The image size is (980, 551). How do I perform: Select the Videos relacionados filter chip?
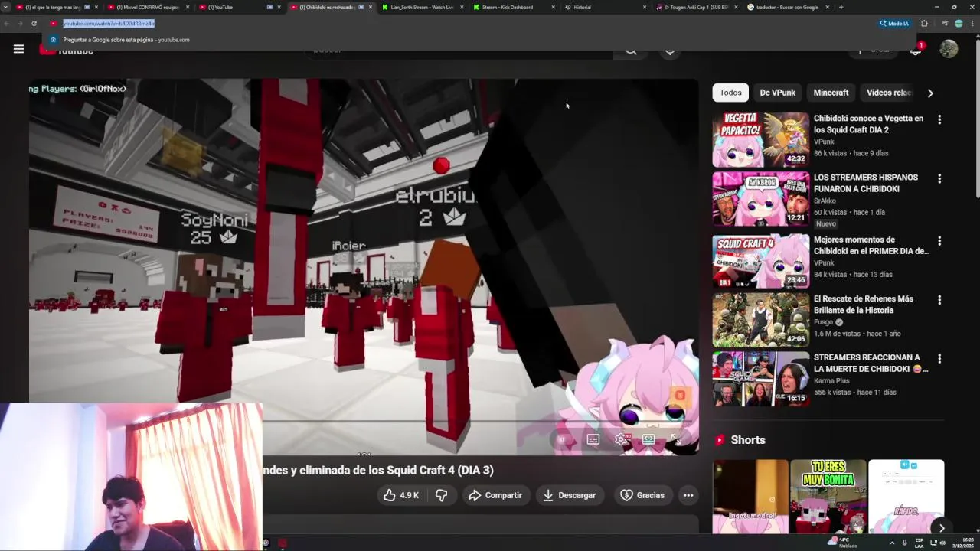(888, 93)
